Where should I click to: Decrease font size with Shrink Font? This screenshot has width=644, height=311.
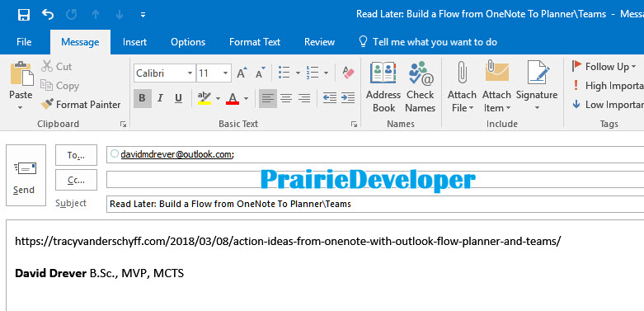click(260, 73)
